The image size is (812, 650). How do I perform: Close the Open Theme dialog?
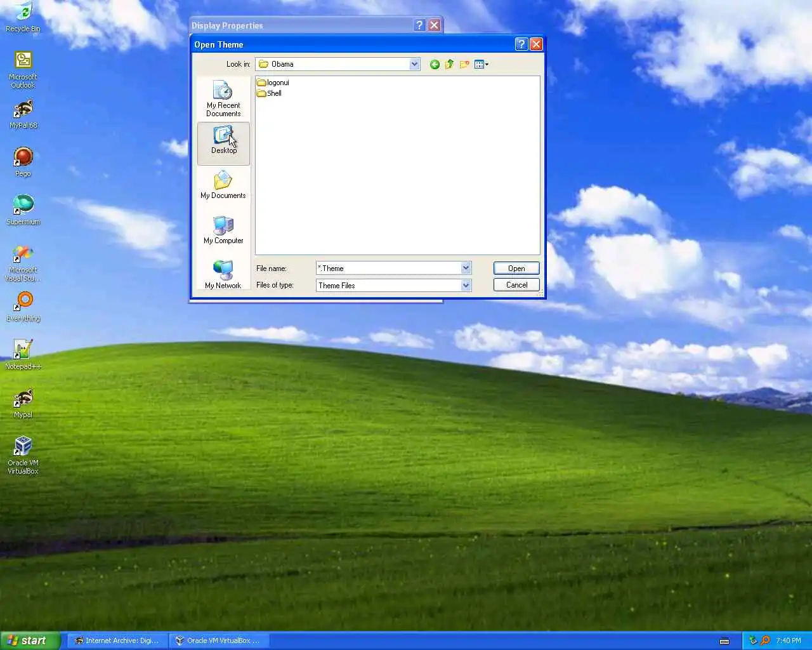[536, 44]
